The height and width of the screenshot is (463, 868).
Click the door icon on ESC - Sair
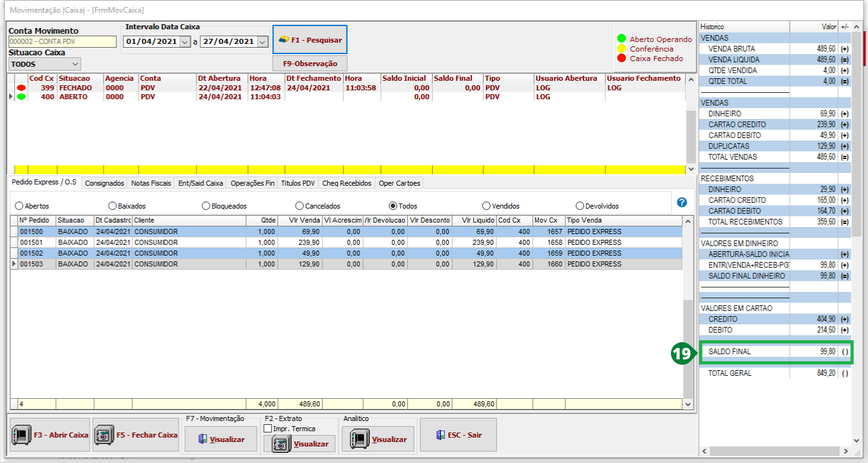click(440, 435)
